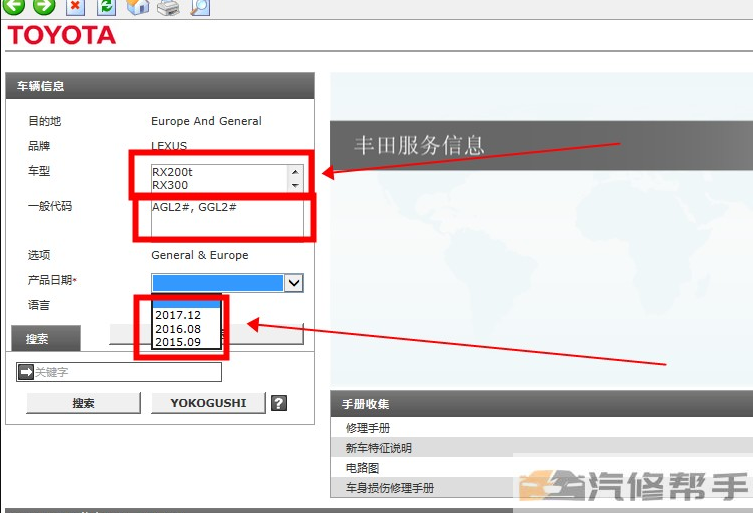
Task: Select RX200t in the model list
Action: (x=172, y=172)
